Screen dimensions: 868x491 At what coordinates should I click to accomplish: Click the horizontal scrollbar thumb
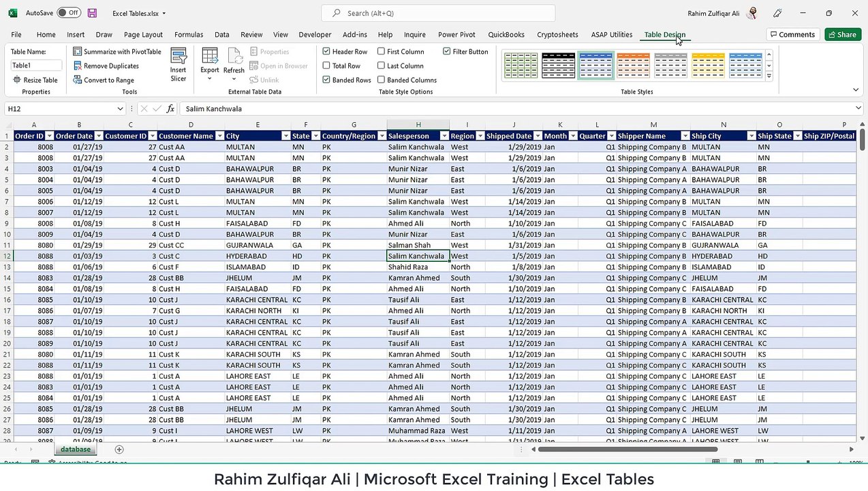pyautogui.click(x=627, y=449)
